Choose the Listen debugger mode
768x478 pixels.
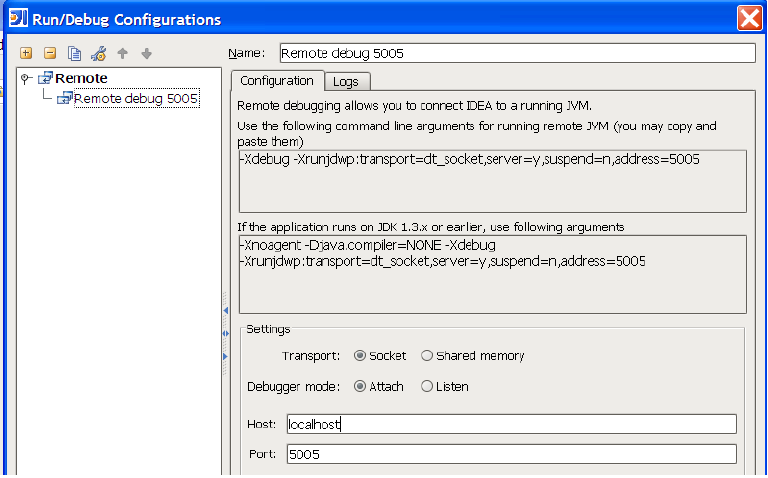[x=427, y=386]
